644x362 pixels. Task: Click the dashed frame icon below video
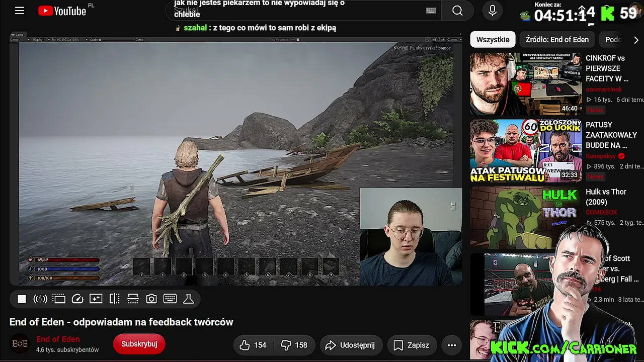(59, 299)
